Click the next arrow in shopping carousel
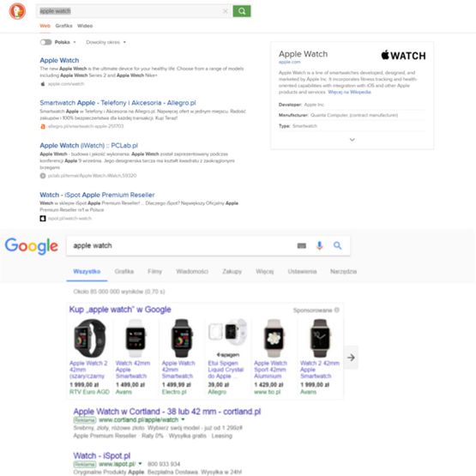 (351, 358)
